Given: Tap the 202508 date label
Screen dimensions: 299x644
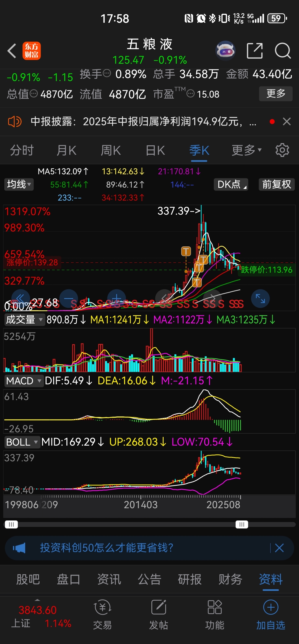Looking at the screenshot, I should (x=223, y=505).
